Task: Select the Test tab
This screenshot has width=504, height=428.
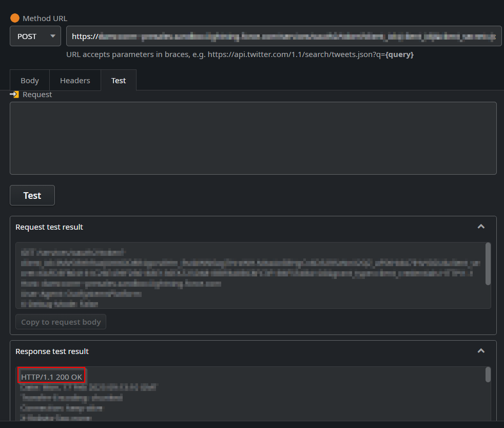Action: 118,80
